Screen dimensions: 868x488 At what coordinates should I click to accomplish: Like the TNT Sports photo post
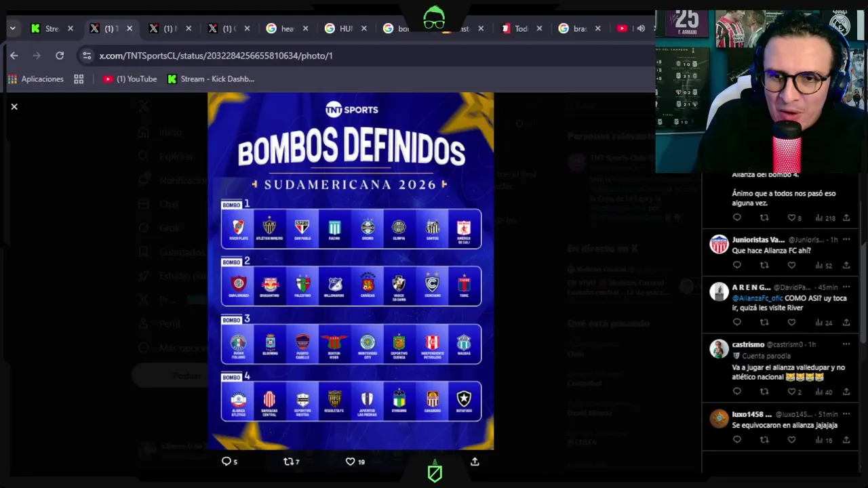click(x=355, y=462)
